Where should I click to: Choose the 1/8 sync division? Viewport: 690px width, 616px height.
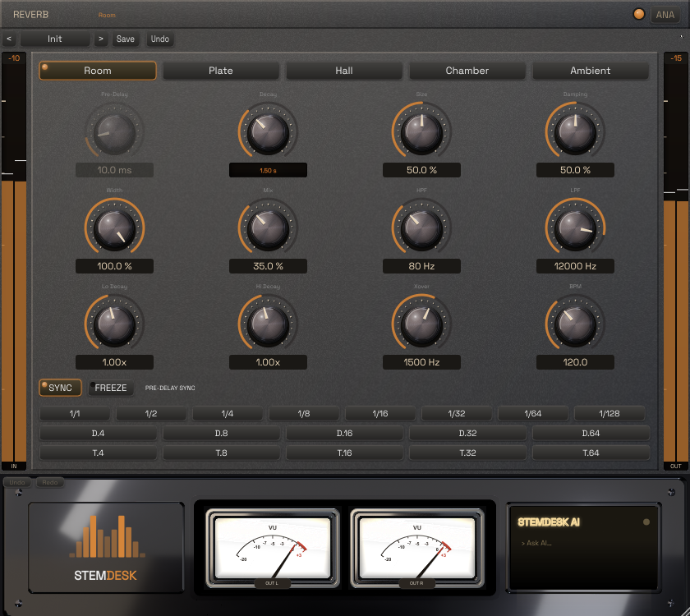pos(304,414)
